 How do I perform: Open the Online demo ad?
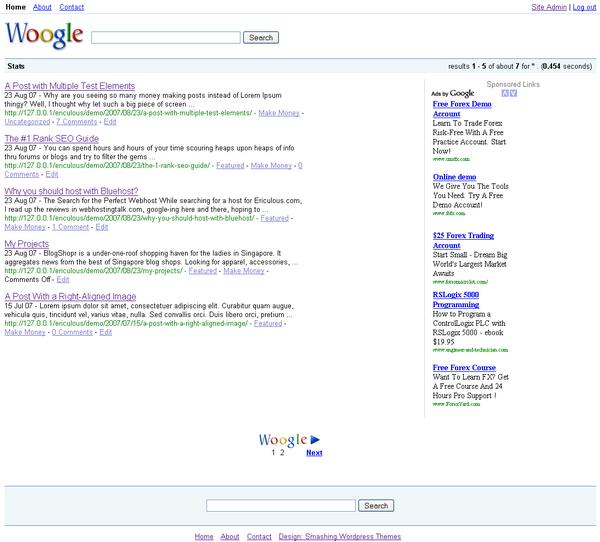(455, 177)
